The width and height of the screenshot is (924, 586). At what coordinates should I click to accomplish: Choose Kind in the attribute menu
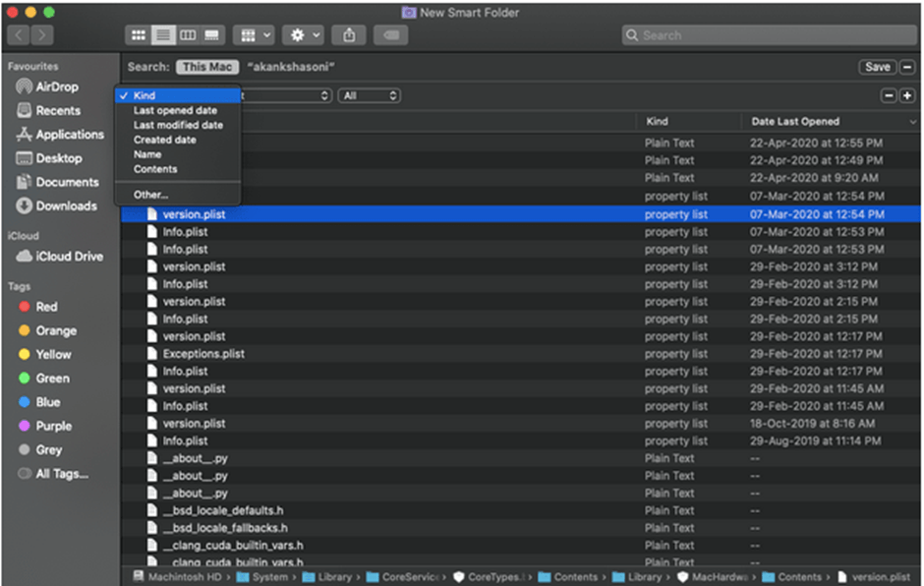pos(177,95)
